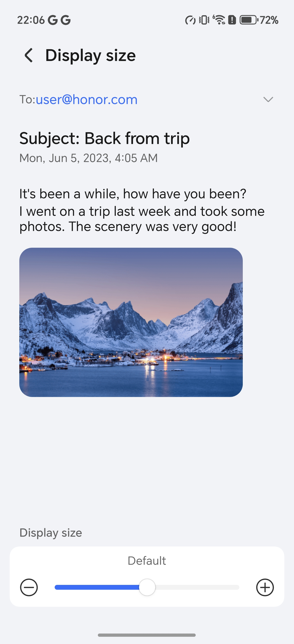Tap the first Google G notification icon
The height and width of the screenshot is (644, 294).
tap(53, 20)
